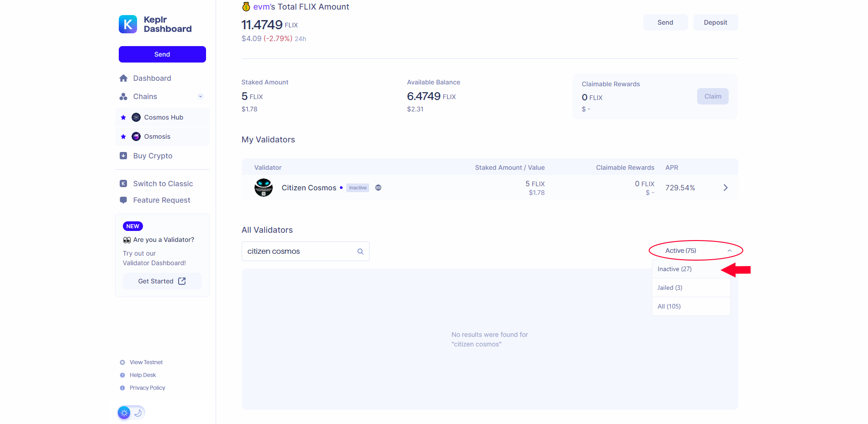Image resolution: width=868 pixels, height=424 pixels.
Task: Unstar the Osmosis favorite star
Action: click(x=123, y=136)
